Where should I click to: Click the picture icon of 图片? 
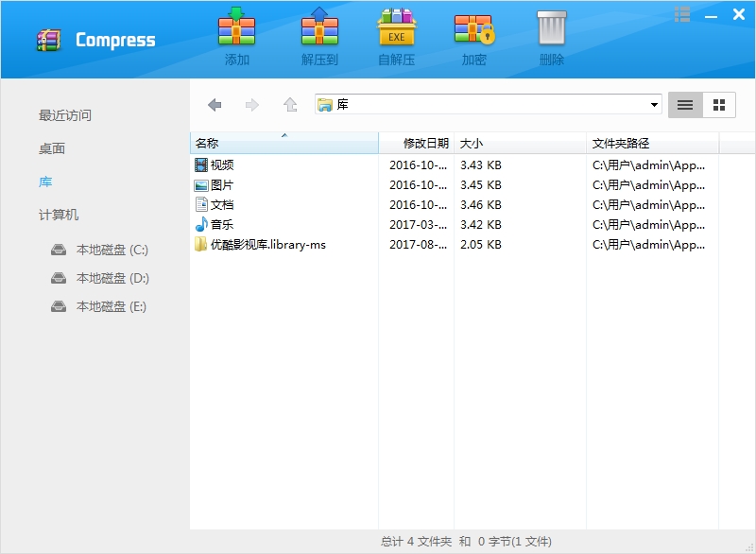[x=201, y=185]
